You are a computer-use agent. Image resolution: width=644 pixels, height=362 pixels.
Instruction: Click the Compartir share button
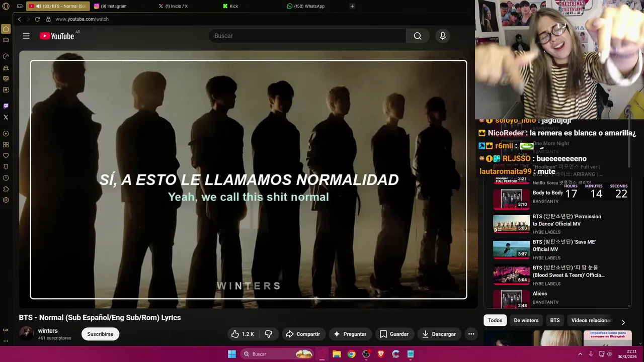point(303,334)
